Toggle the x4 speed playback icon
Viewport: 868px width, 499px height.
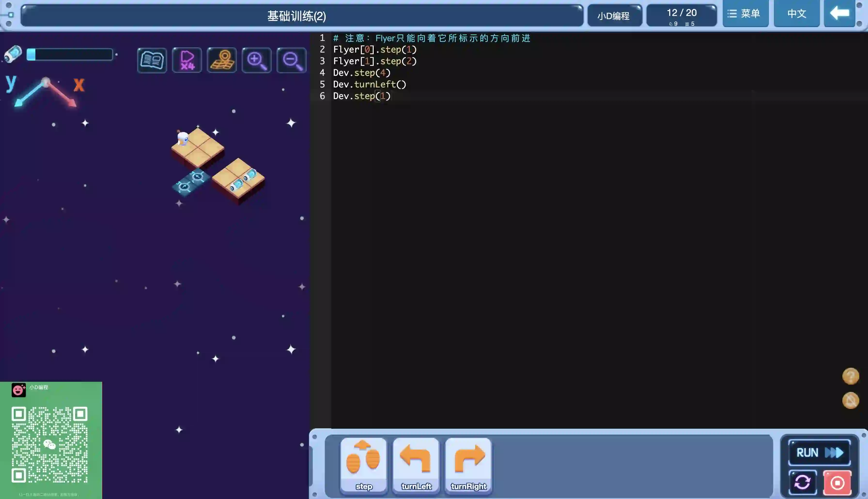click(x=187, y=60)
